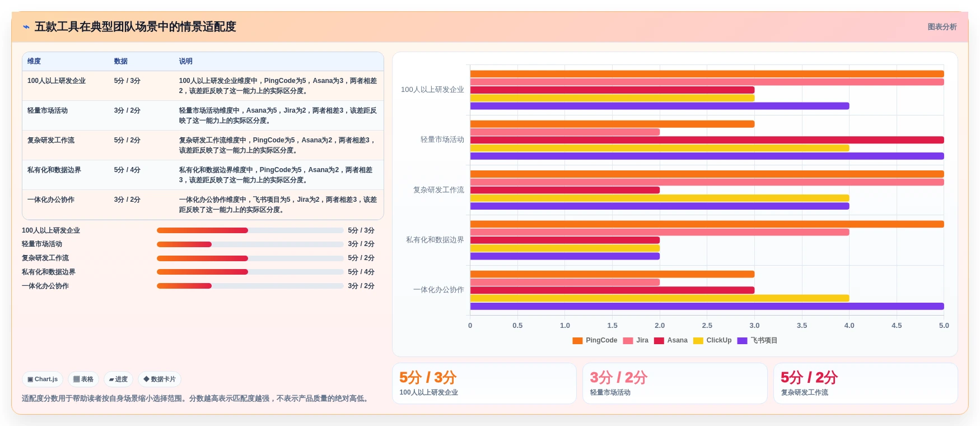The image size is (980, 426).
Task: Click the orange PingCode bar in 私有化和数据边界 group
Action: click(707, 224)
